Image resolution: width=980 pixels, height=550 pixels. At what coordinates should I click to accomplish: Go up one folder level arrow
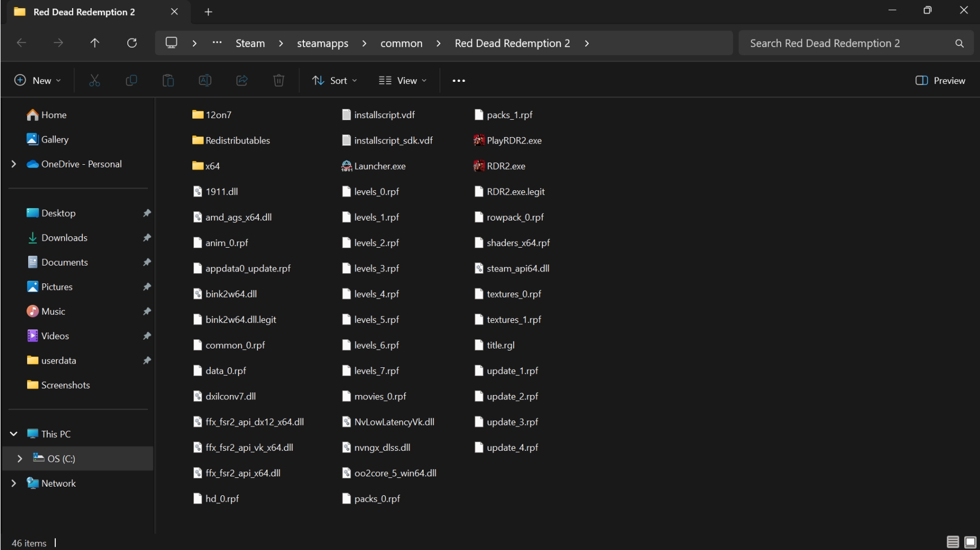coord(95,43)
